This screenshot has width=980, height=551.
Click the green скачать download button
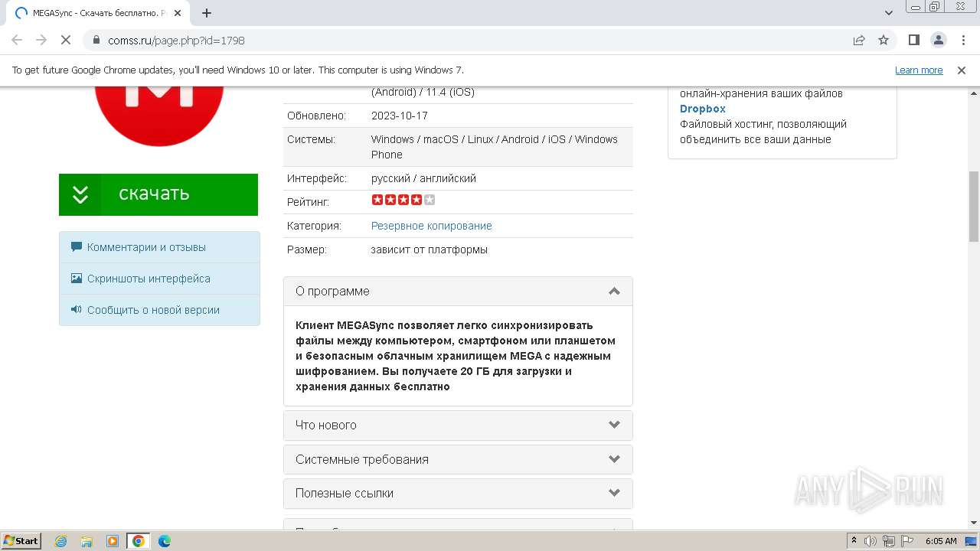(x=158, y=194)
